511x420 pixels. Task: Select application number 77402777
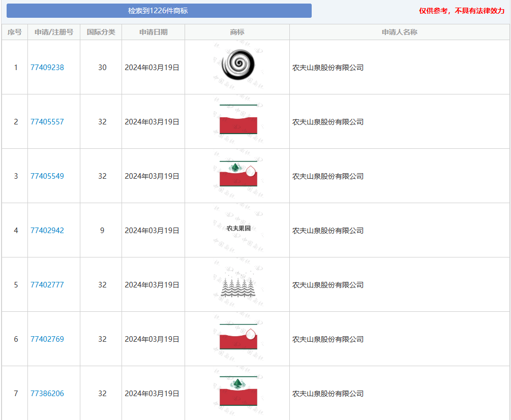click(47, 285)
